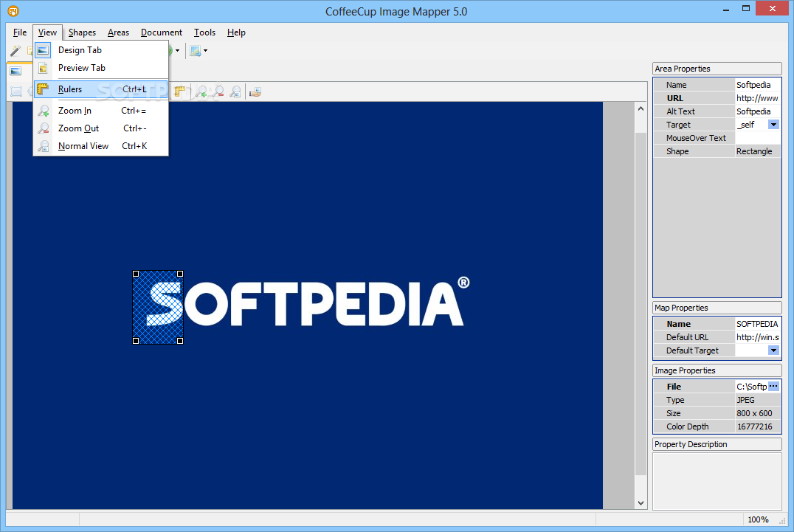Viewport: 794px width, 532px height.
Task: Edit the area Name field Softpedia
Action: click(758, 85)
